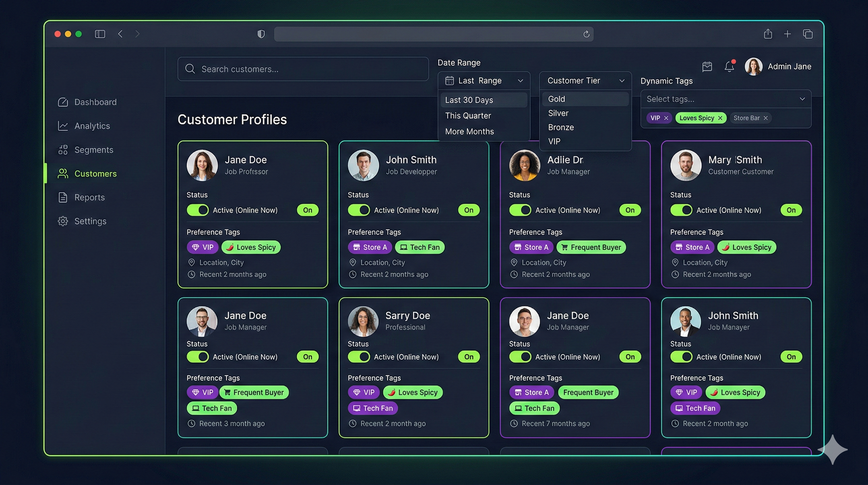Screen dimensions: 868x485
Task: Remove the Loves Spicy filter tag
Action: pyautogui.click(x=720, y=118)
